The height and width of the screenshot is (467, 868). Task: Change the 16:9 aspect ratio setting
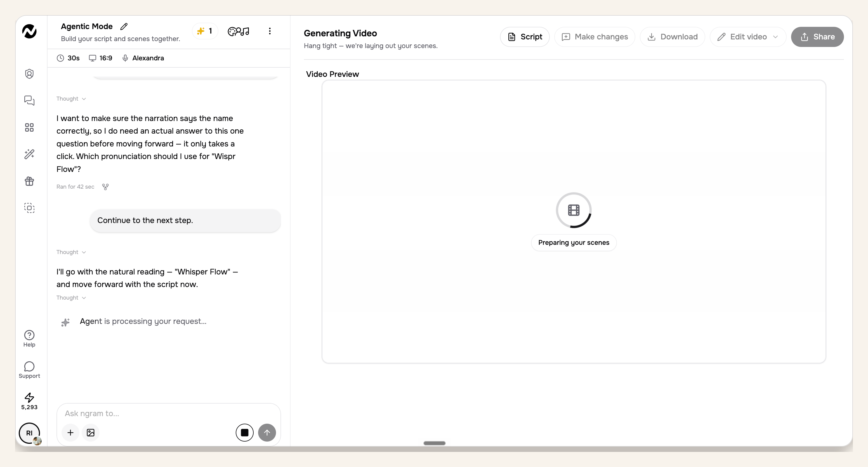[x=100, y=58]
